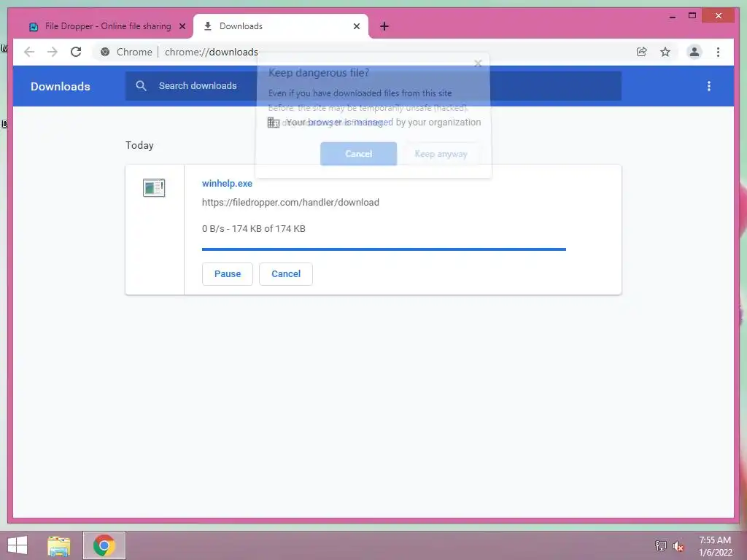The width and height of the screenshot is (747, 560).
Task: Click the managed browser building icon
Action: pos(274,122)
